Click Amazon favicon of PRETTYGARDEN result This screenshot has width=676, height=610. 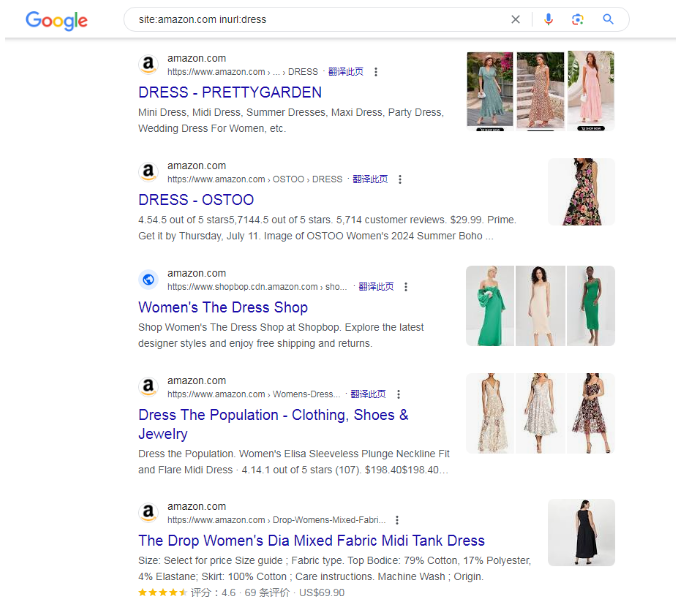pos(148,64)
